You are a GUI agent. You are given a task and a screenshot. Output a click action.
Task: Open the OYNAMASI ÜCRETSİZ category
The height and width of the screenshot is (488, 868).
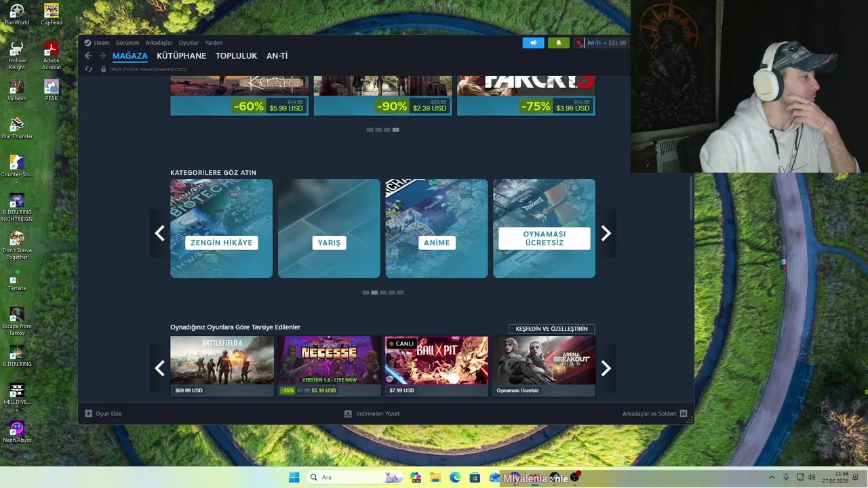(544, 228)
